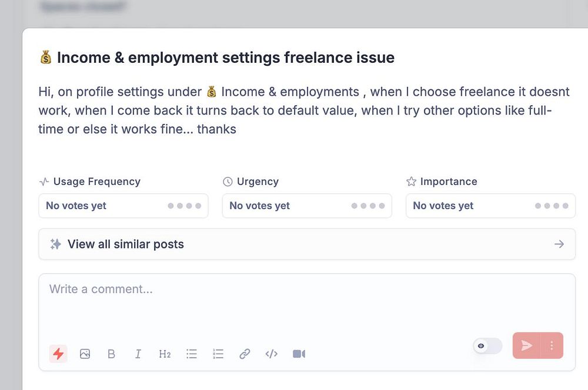Insert a link into the comment
This screenshot has width=588, height=390.
pos(245,354)
